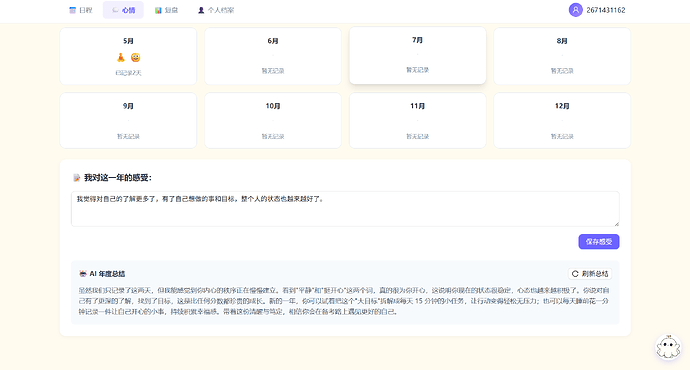Screen dimensions: 690x370
Task: Click the AI 年度总结 robot icon
Action: click(x=83, y=274)
